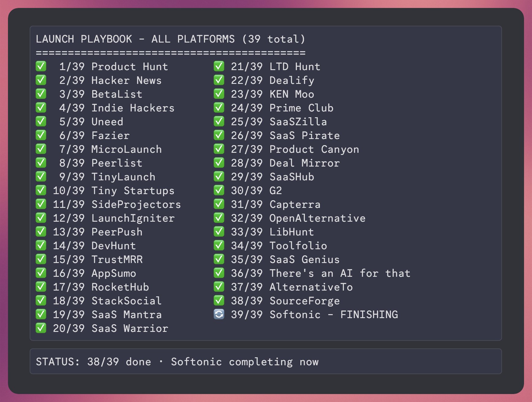Click the "34/39 Toolfolio" row text

coord(279,246)
